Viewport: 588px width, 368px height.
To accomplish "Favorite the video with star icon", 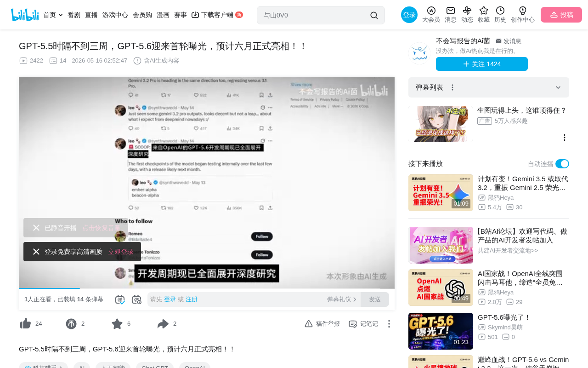I will [x=117, y=324].
